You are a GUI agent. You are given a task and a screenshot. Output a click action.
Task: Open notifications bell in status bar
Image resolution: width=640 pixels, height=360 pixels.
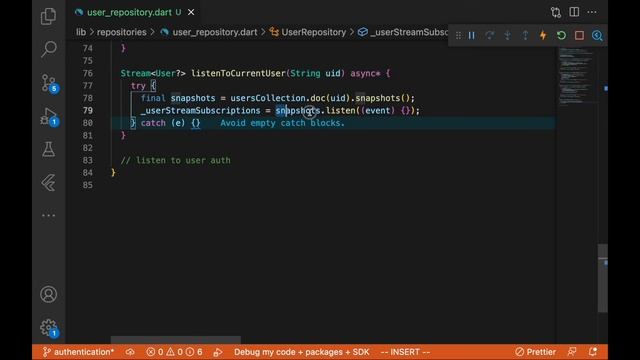click(x=593, y=351)
